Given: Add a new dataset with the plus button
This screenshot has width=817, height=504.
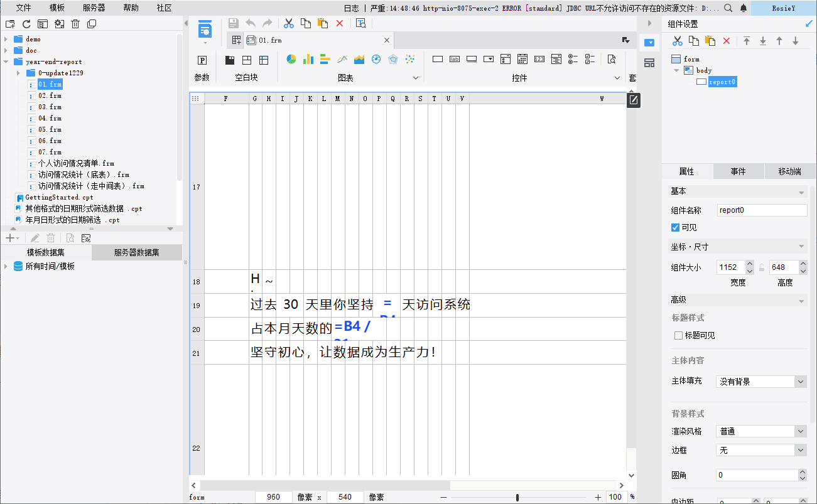Looking at the screenshot, I should [x=9, y=238].
